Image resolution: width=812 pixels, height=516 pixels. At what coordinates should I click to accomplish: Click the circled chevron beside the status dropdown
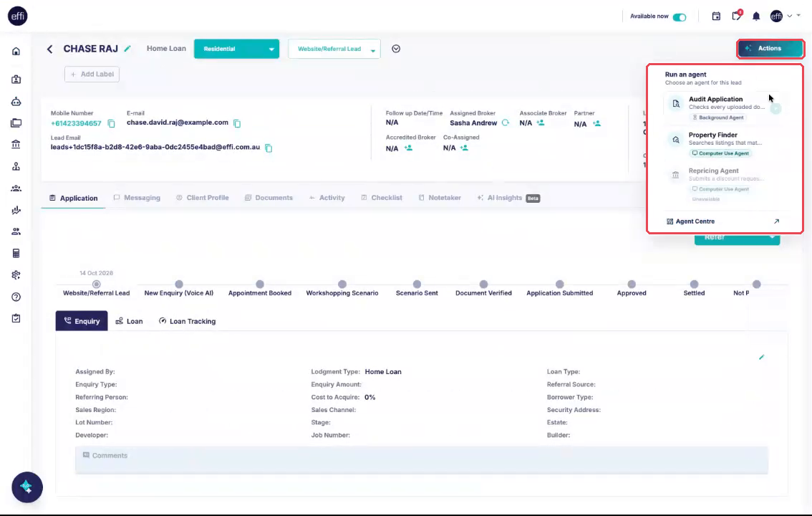[396, 49]
